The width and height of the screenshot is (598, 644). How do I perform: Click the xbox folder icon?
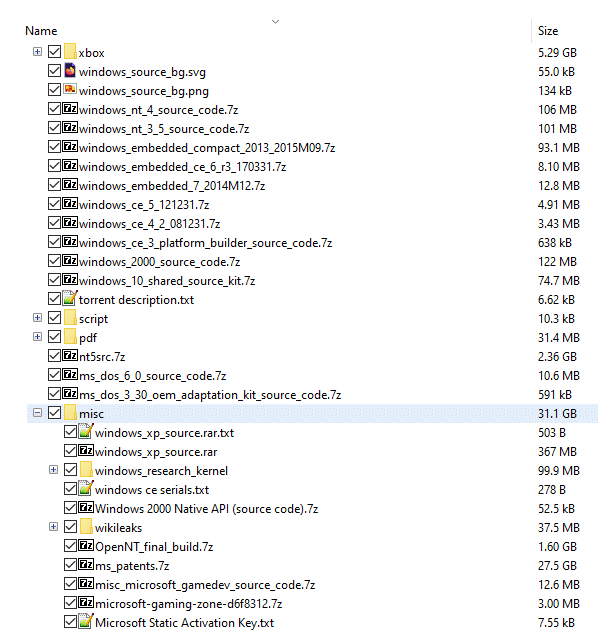70,52
